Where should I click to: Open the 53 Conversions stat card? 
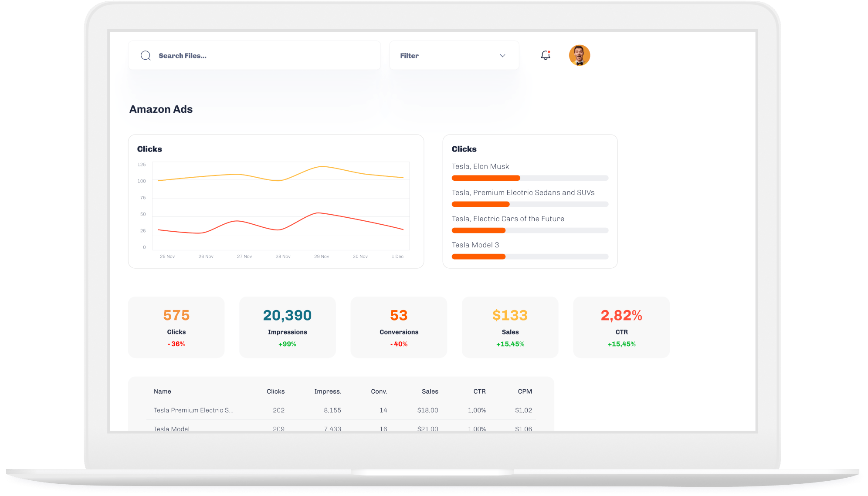pyautogui.click(x=399, y=327)
